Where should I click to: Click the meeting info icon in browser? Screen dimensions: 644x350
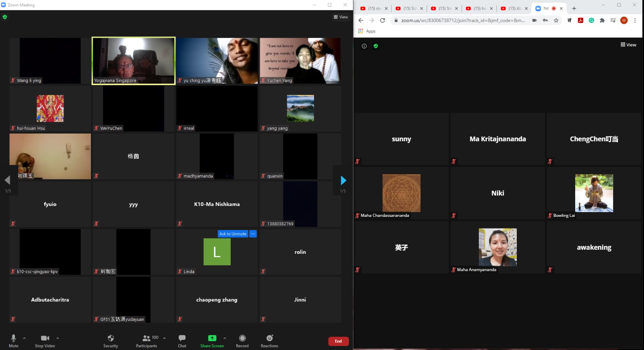(364, 46)
